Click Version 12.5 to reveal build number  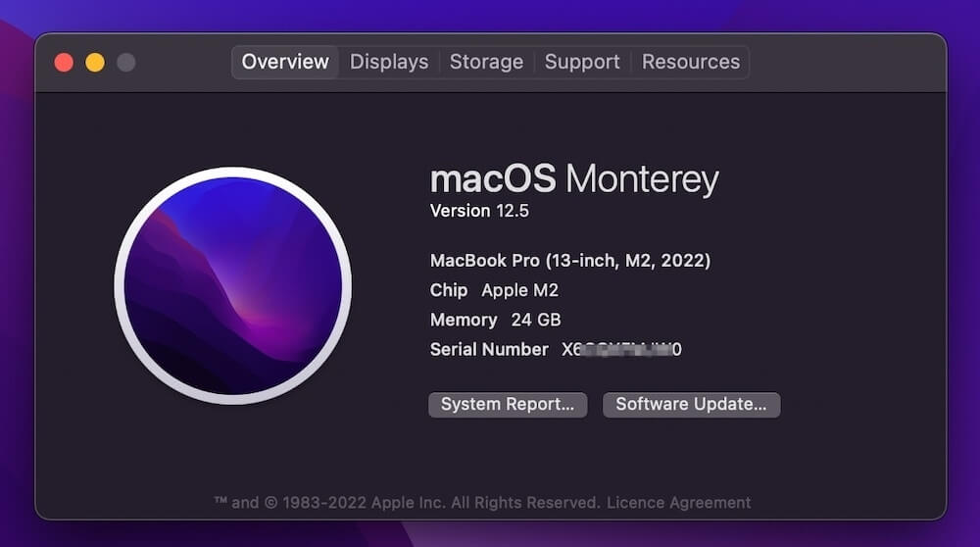tap(479, 211)
